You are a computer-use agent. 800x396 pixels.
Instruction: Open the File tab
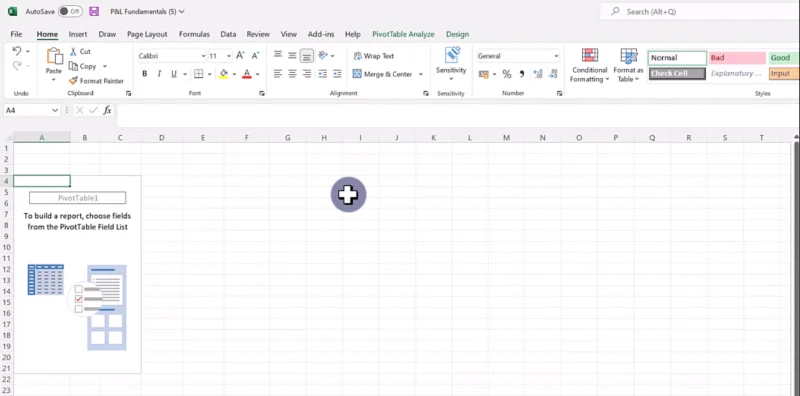click(x=16, y=34)
